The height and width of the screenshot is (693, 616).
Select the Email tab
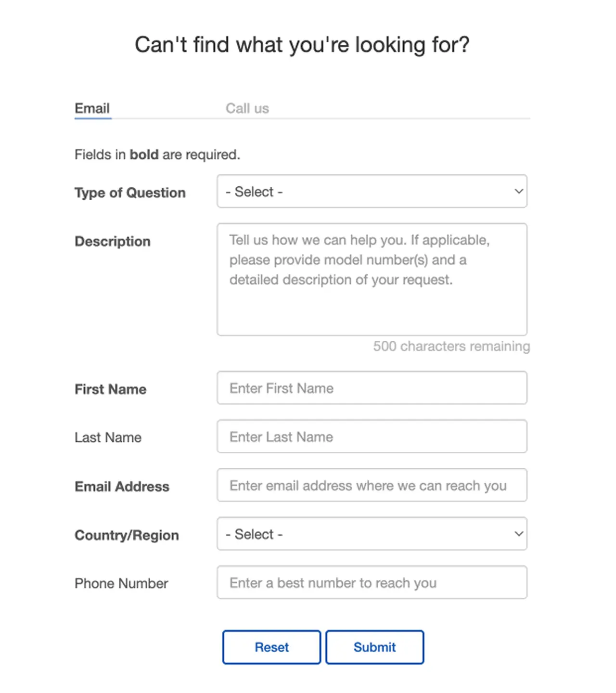click(92, 108)
